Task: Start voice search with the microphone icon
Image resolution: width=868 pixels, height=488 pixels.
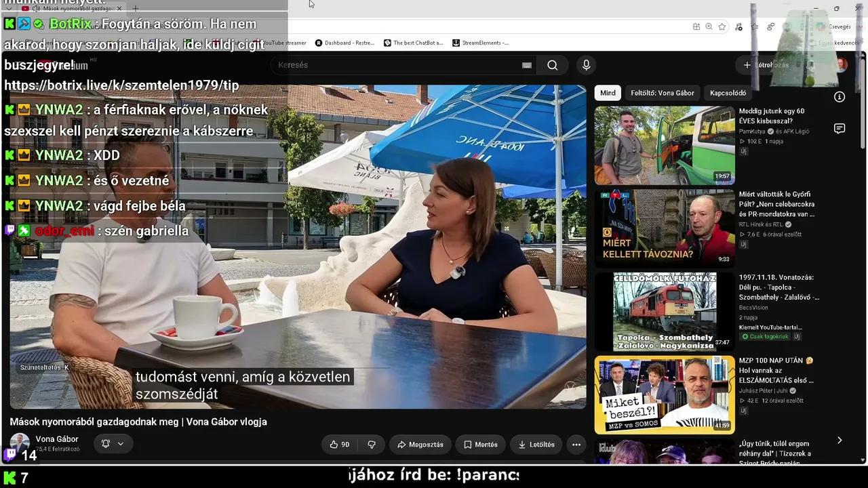Action: click(x=587, y=65)
